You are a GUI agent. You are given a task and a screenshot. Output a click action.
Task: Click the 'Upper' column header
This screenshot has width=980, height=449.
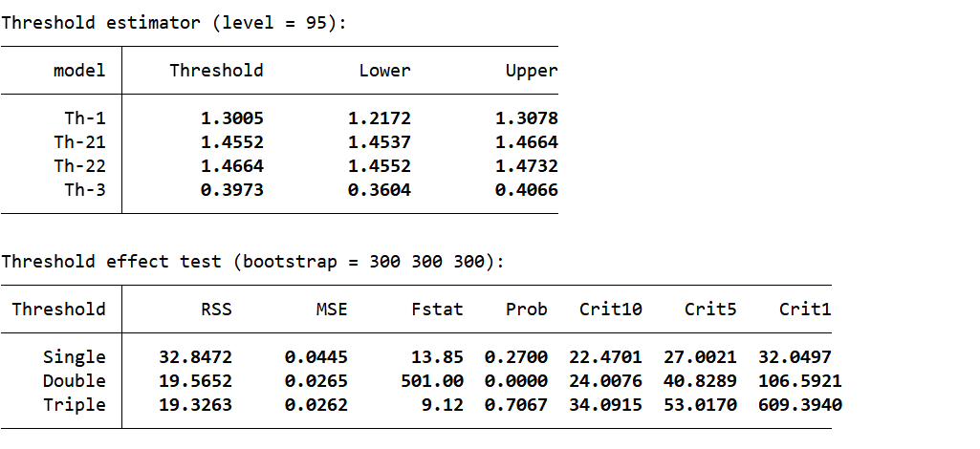[532, 72]
